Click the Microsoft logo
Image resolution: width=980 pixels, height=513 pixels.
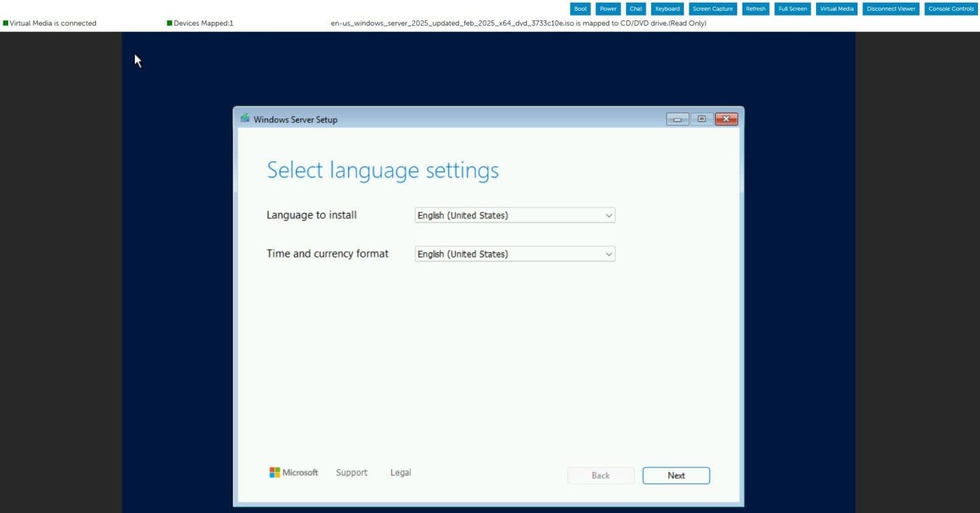pos(293,473)
